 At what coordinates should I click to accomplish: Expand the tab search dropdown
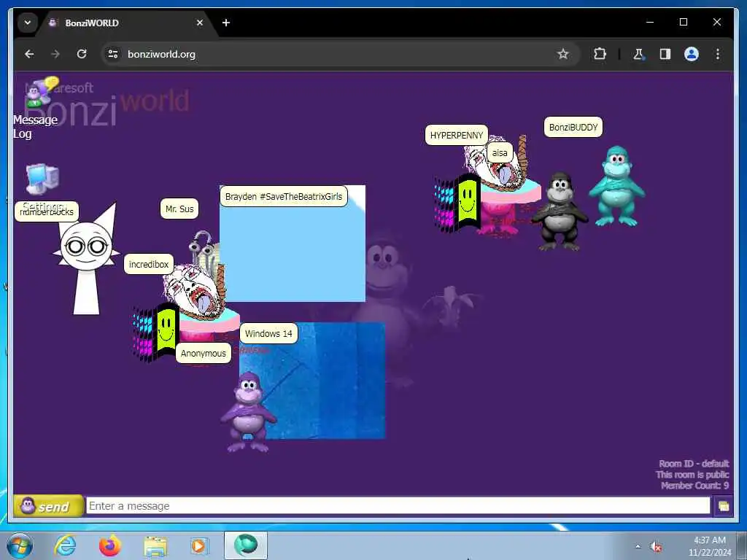(x=28, y=23)
